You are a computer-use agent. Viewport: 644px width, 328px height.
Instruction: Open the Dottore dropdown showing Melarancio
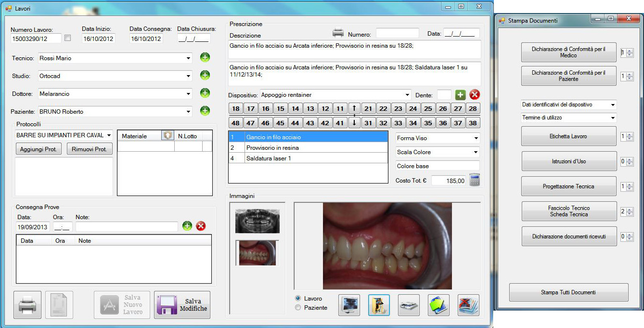(188, 94)
